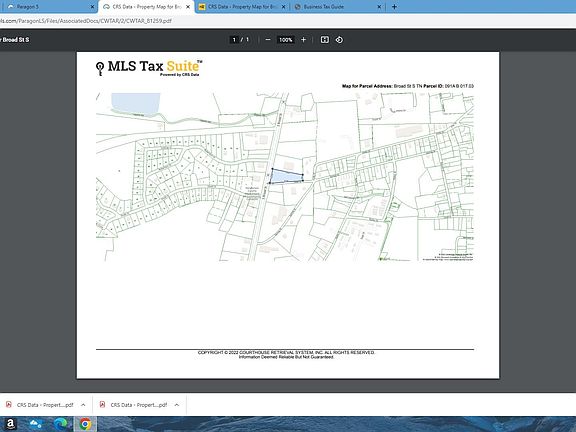Switch to the third CRS Data tab

click(241, 7)
